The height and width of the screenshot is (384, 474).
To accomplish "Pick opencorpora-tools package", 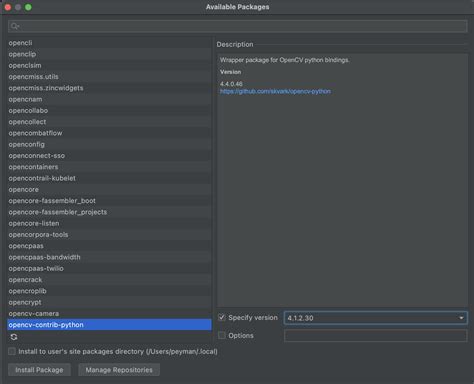I will pos(109,235).
